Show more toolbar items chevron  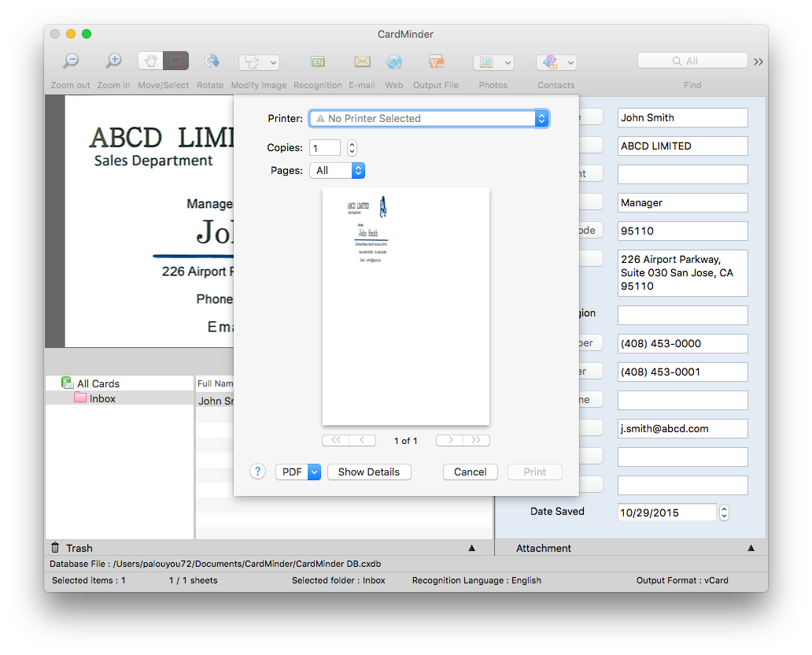coord(758,62)
